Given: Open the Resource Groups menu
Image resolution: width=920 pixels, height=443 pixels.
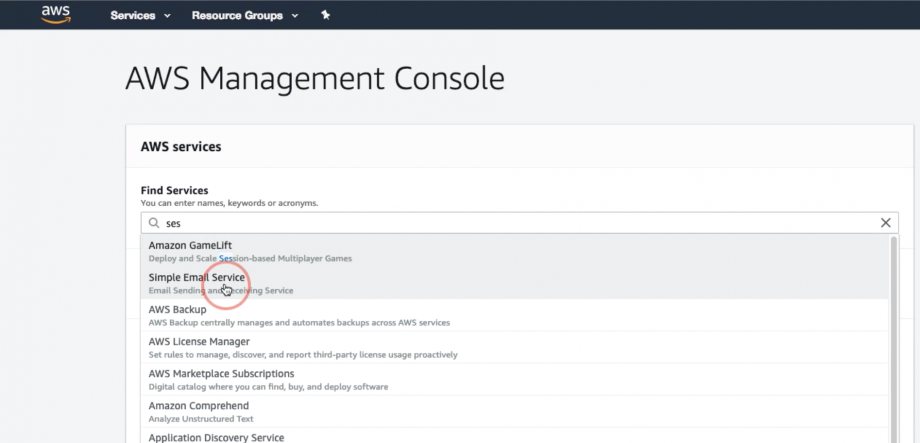Looking at the screenshot, I should [x=237, y=16].
